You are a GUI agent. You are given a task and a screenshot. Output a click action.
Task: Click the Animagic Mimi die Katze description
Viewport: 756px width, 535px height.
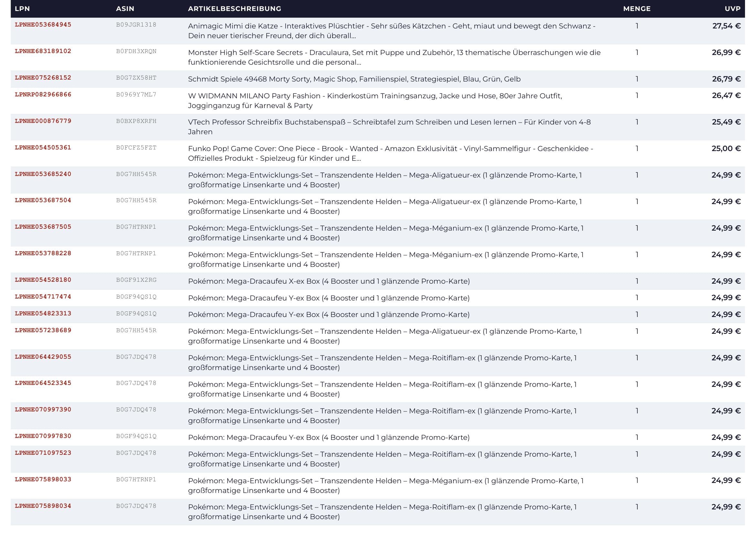click(x=392, y=31)
